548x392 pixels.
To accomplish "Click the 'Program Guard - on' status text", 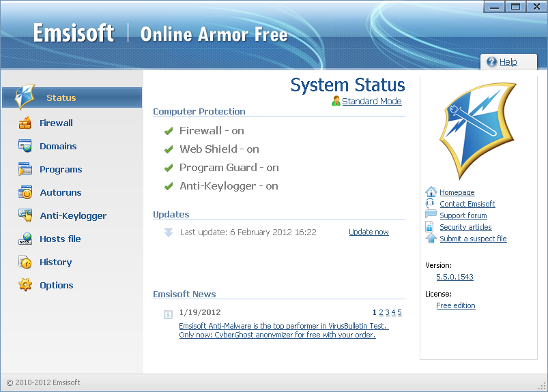I will click(x=229, y=168).
